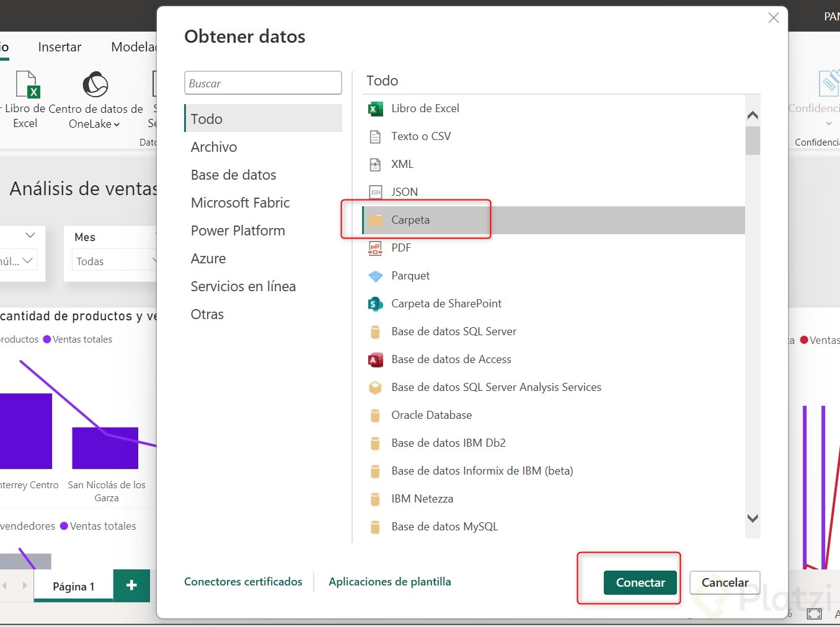Image resolution: width=840 pixels, height=627 pixels.
Task: Click the Parquet diamond icon
Action: (x=375, y=276)
